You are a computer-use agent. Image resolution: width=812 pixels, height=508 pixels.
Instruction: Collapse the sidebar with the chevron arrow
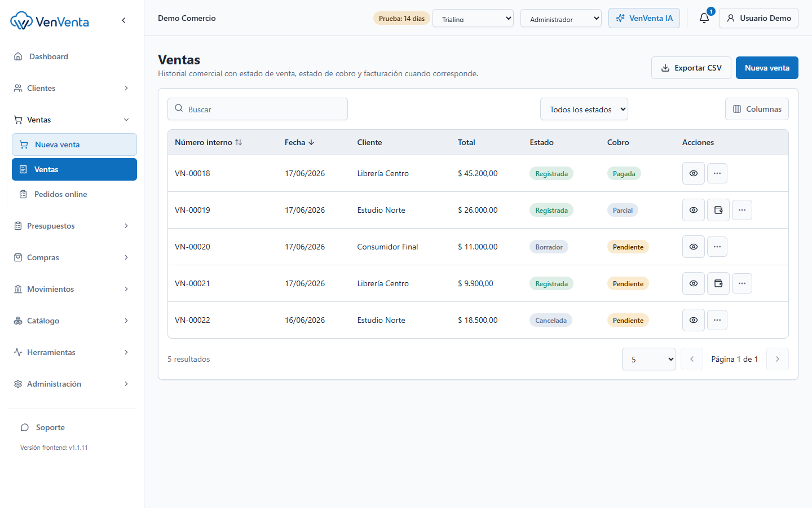tap(123, 20)
